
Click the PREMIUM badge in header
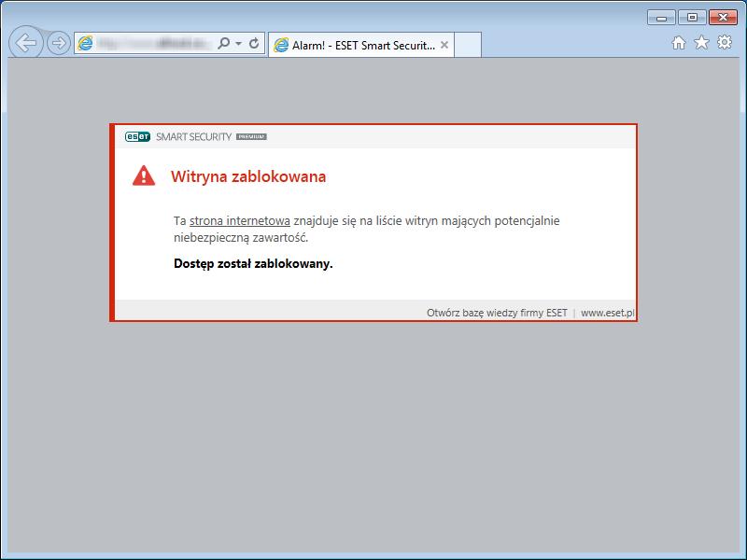[251, 136]
